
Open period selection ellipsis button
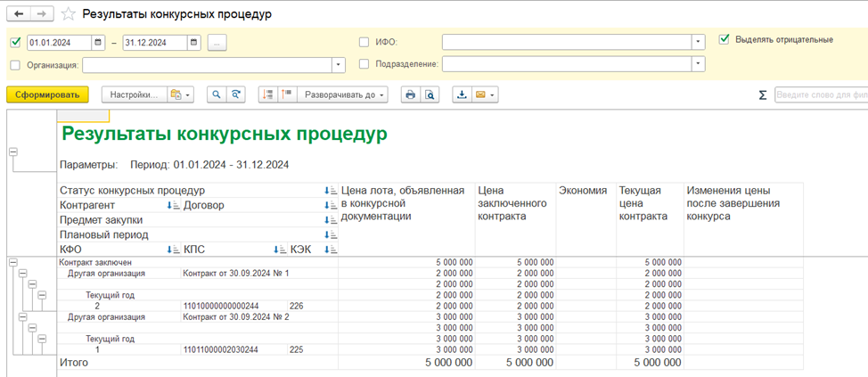[x=217, y=42]
